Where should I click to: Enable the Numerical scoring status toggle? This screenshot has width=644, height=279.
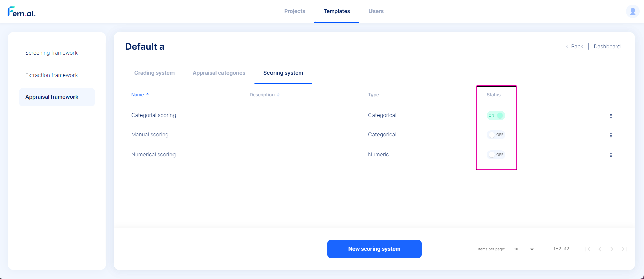click(496, 155)
